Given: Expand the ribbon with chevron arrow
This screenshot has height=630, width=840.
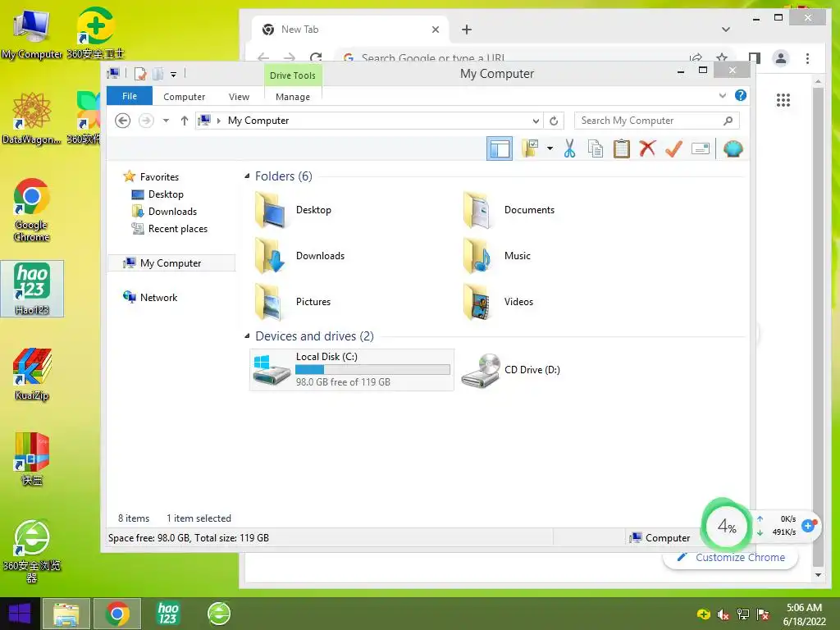Looking at the screenshot, I should [722, 95].
